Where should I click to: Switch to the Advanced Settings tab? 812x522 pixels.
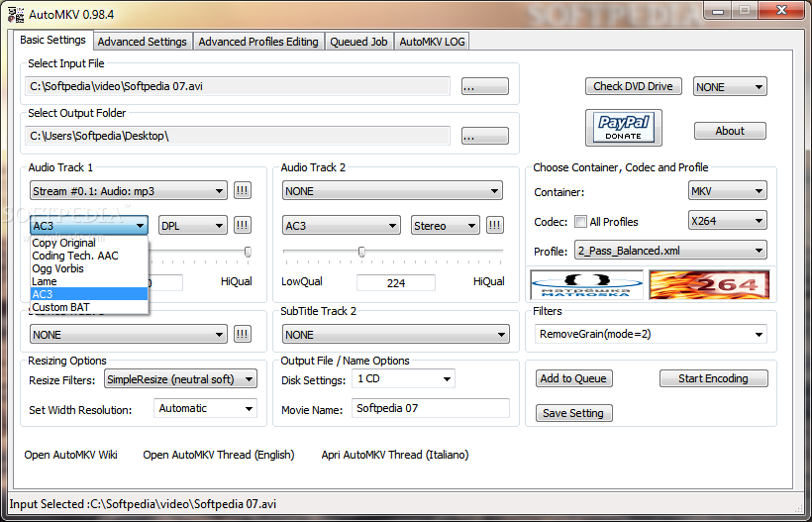click(142, 42)
